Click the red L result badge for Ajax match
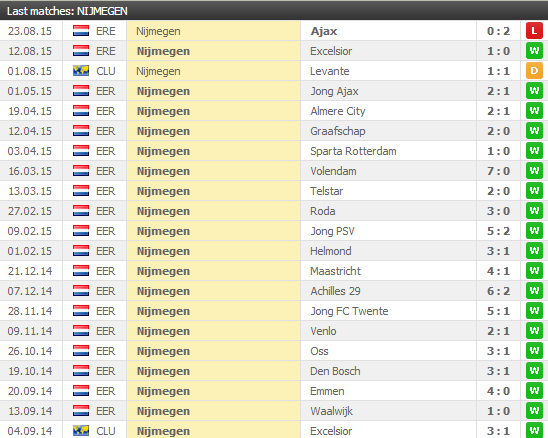The image size is (548, 438). [534, 31]
